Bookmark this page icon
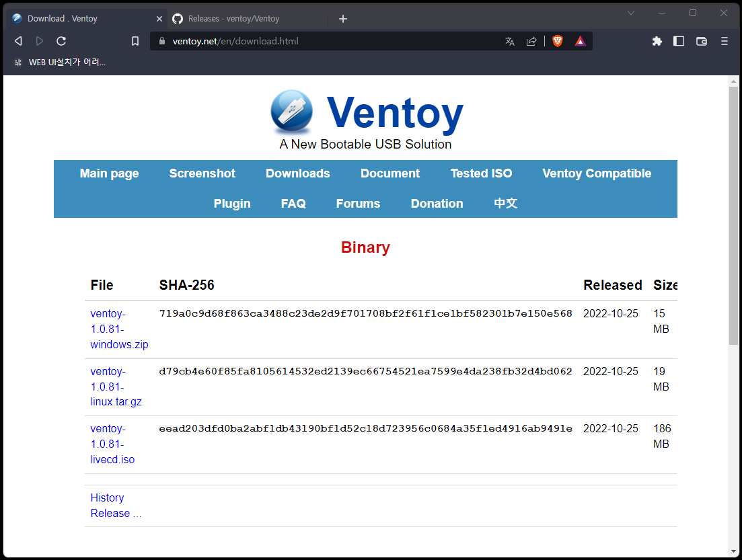The image size is (742, 560). [135, 41]
